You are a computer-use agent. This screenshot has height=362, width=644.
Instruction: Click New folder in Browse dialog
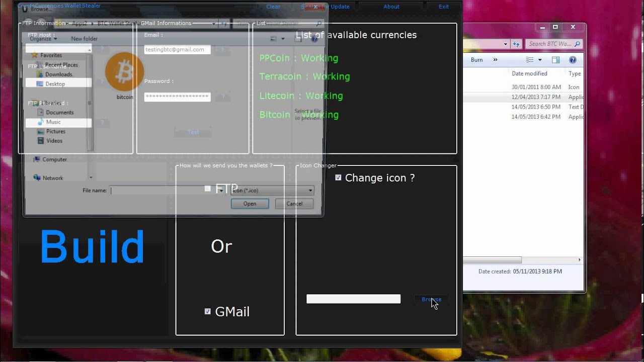[85, 39]
